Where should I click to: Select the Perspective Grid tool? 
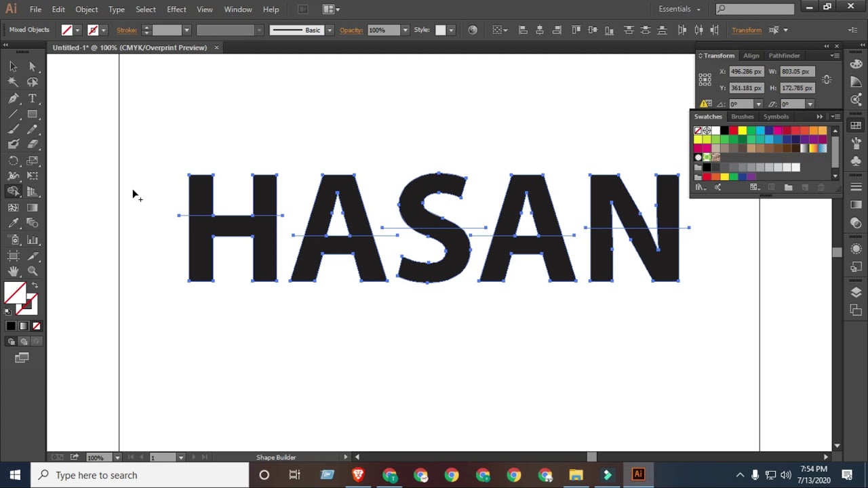[x=32, y=192]
